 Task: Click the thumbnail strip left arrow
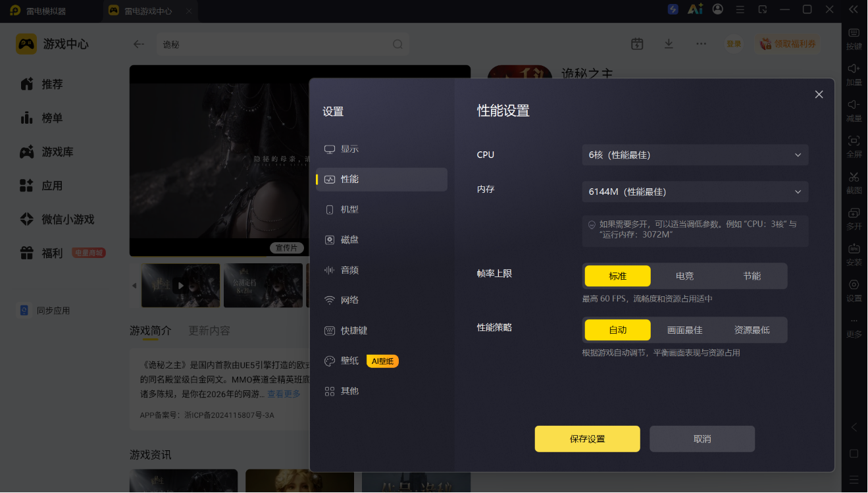[134, 286]
